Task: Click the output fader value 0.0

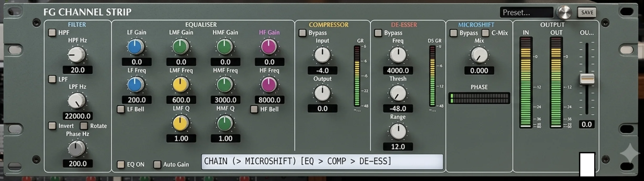Action: pyautogui.click(x=586, y=124)
